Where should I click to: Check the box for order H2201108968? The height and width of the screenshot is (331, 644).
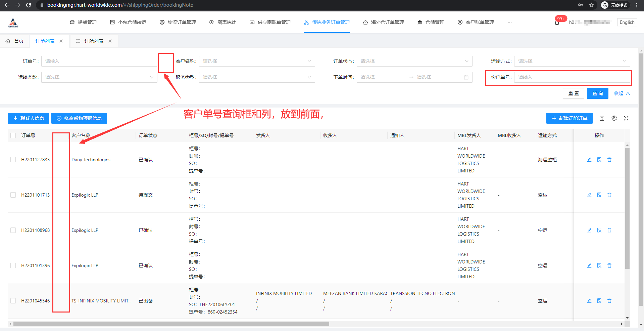click(x=13, y=230)
